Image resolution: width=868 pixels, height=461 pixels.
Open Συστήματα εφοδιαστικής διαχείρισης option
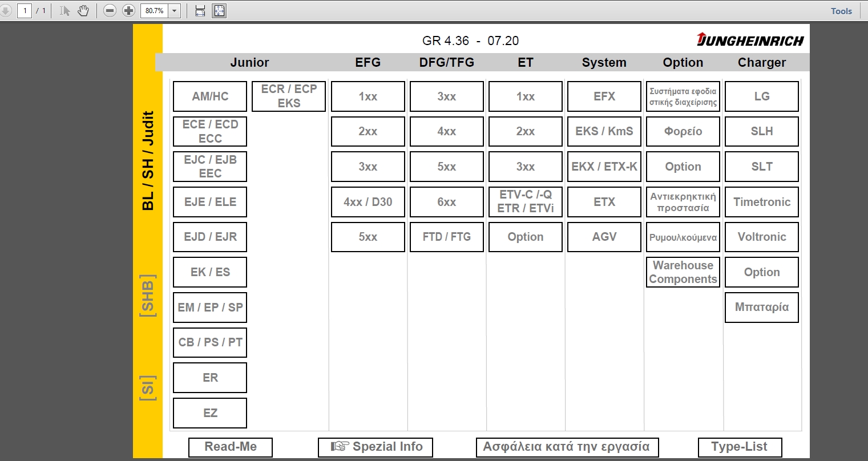(x=683, y=96)
